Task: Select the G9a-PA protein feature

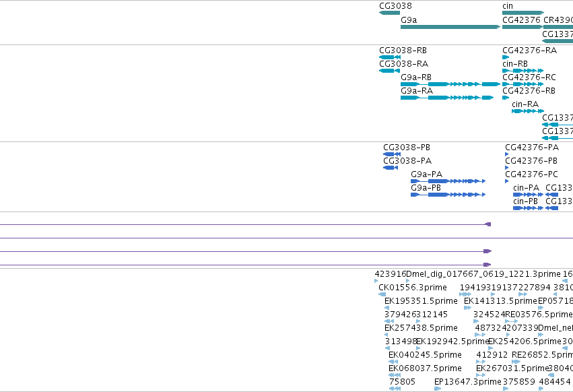Action: click(x=448, y=181)
